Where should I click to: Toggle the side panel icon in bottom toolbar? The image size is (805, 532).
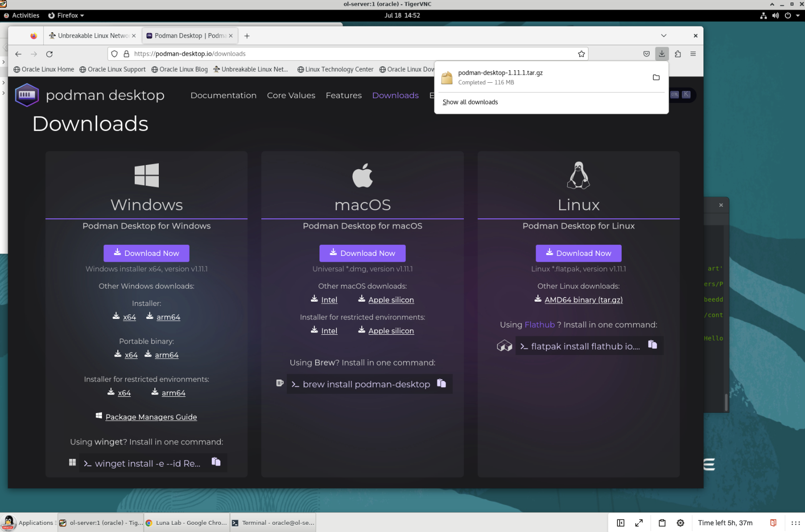tap(621, 523)
